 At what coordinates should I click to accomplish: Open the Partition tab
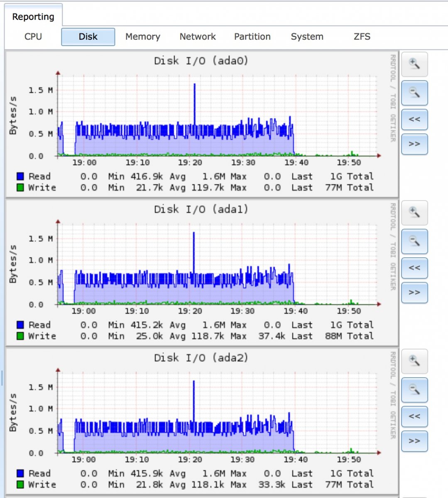(x=252, y=37)
